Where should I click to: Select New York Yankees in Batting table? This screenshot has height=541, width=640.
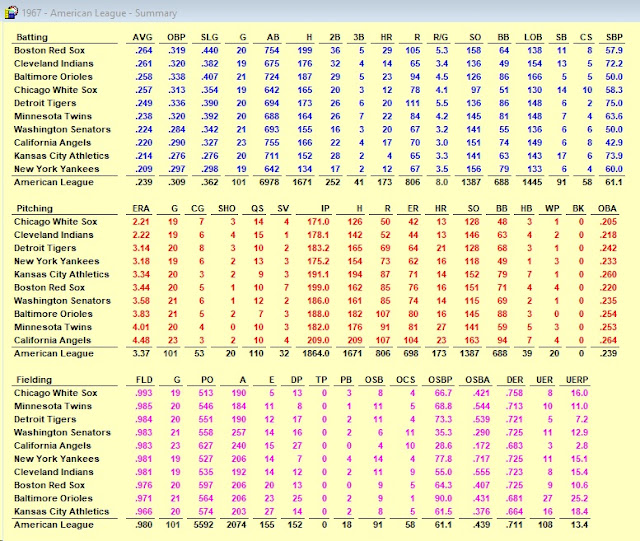(x=56, y=169)
